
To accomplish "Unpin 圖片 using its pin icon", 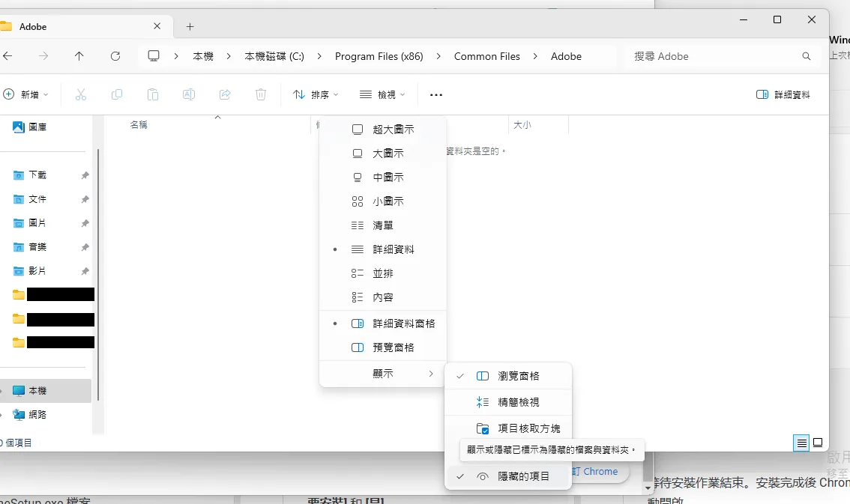I will 85,223.
